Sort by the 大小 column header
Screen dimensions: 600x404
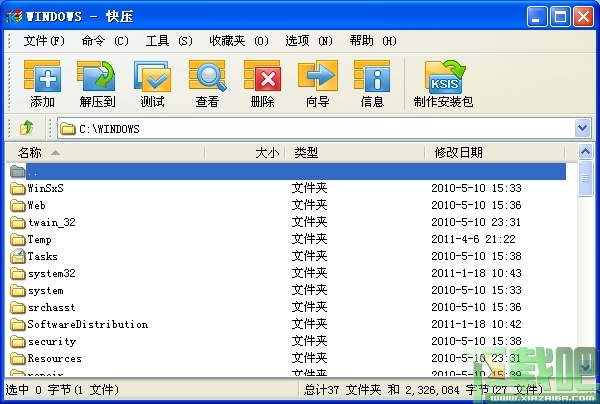click(245, 153)
